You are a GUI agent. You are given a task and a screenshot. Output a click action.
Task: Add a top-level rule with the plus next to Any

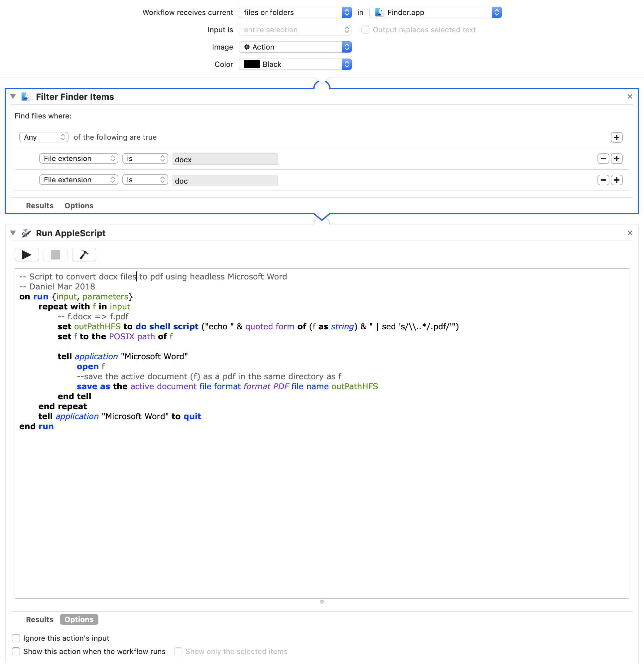tap(616, 137)
